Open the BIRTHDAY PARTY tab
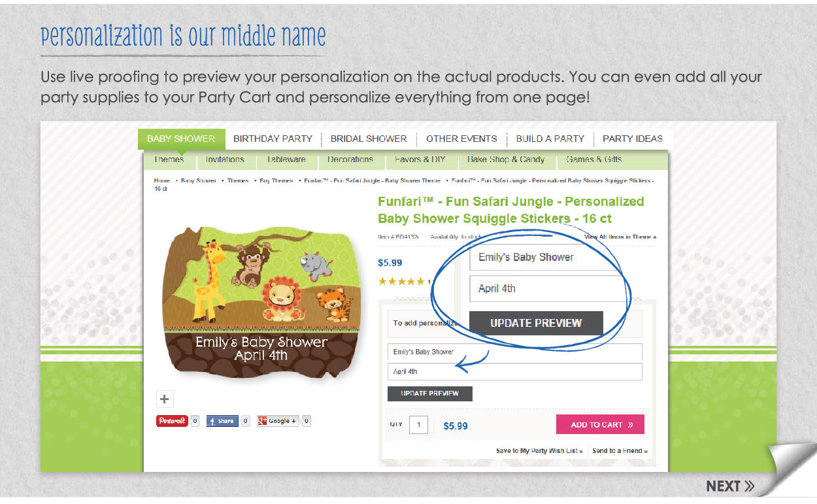Screen dimensions: 817x504 [273, 139]
